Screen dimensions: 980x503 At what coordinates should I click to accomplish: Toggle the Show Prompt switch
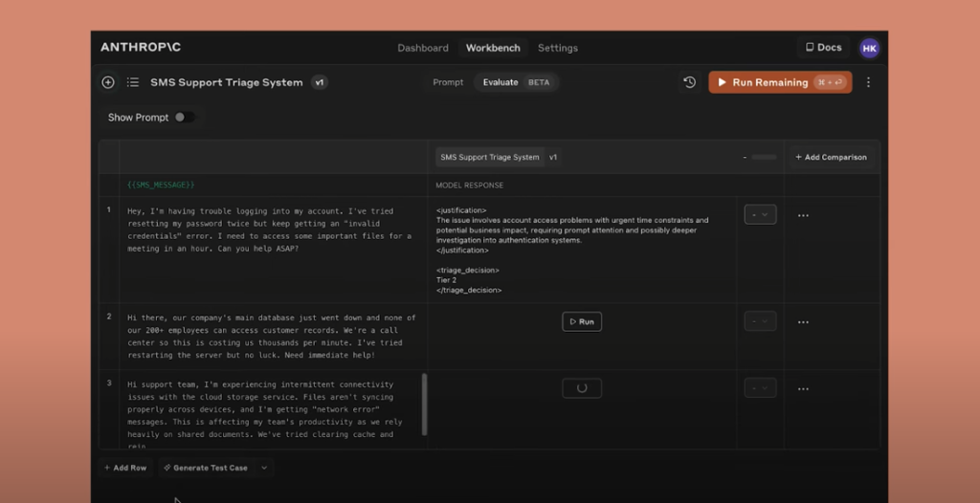[184, 118]
